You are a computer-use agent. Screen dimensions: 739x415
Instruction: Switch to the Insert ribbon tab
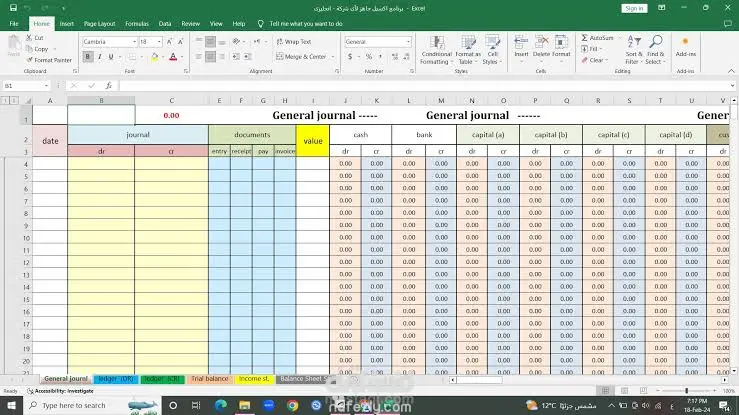(66, 24)
